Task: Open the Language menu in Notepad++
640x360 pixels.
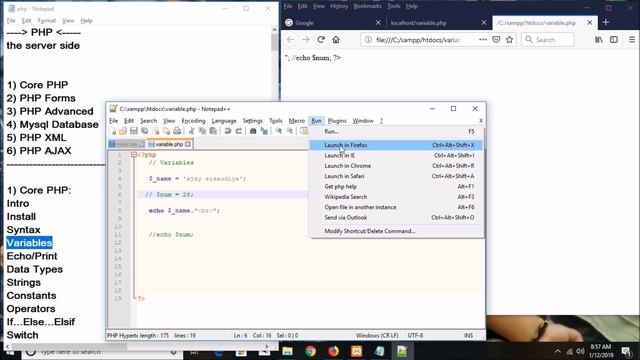Action: [x=224, y=121]
